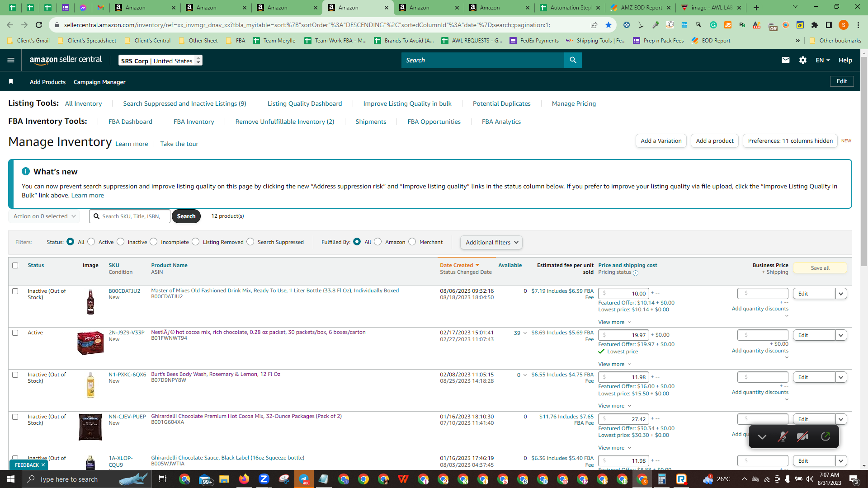The image size is (868, 488).
Task: Click the camera off icon in floating toolbar
Action: click(802, 436)
